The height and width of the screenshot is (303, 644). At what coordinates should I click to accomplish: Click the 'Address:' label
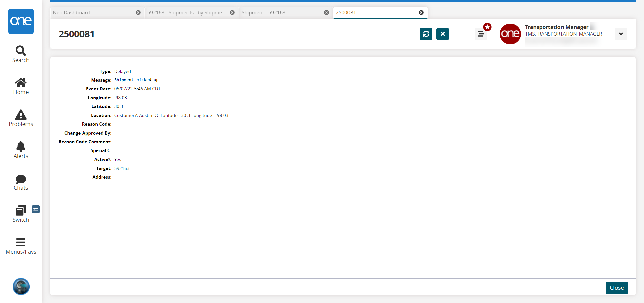[x=102, y=177]
